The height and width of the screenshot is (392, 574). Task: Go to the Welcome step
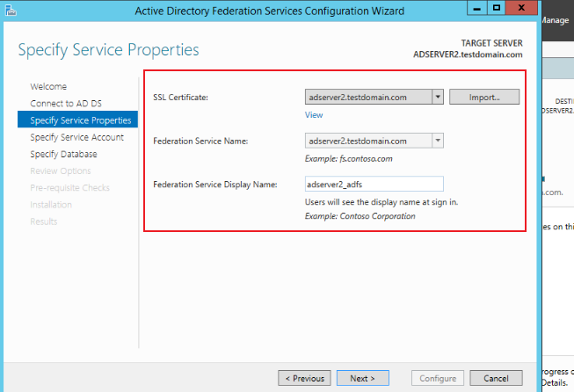pos(48,87)
